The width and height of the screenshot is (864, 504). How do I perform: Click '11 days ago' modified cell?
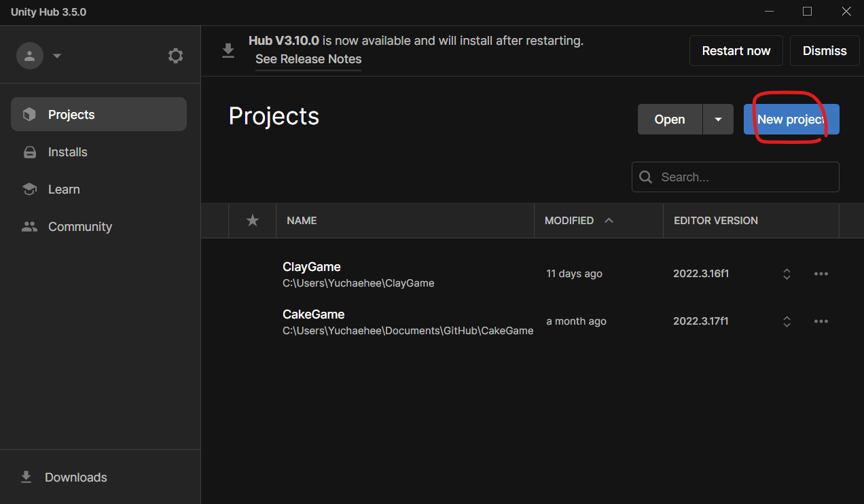575,274
